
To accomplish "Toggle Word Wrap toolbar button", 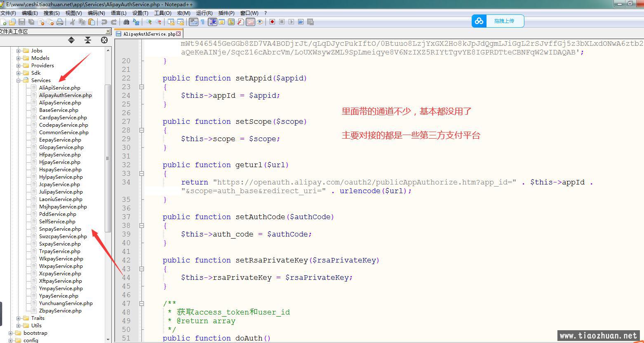I will (x=193, y=22).
